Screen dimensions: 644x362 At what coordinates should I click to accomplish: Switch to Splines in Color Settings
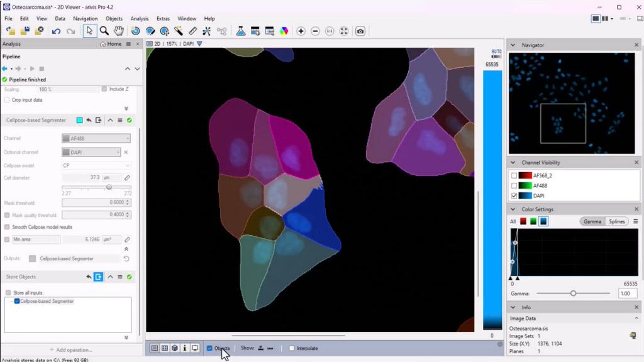coord(616,221)
